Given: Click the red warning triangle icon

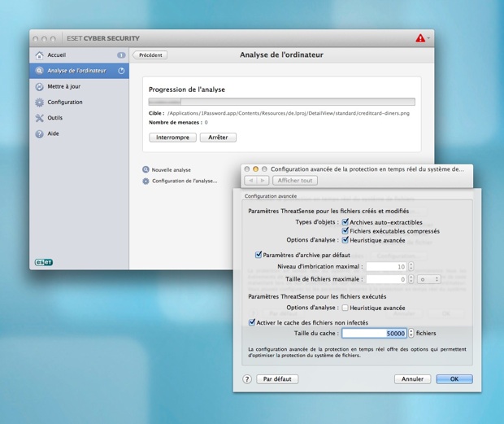Looking at the screenshot, I should point(420,38).
